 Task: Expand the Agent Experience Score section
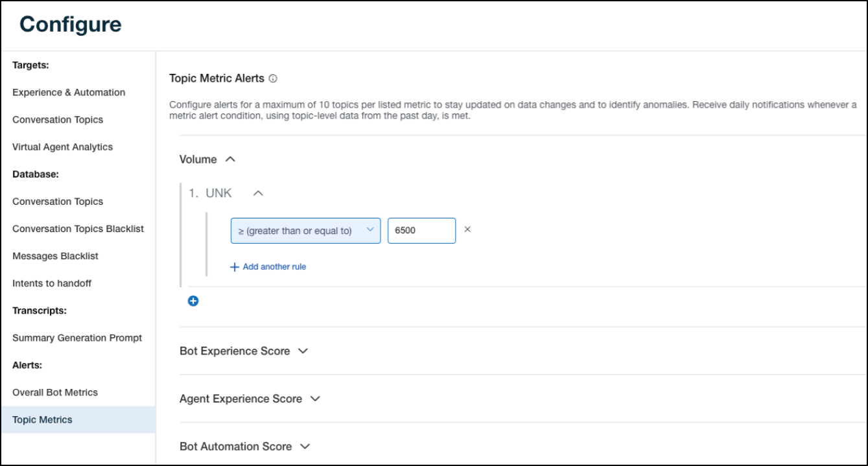tap(316, 399)
